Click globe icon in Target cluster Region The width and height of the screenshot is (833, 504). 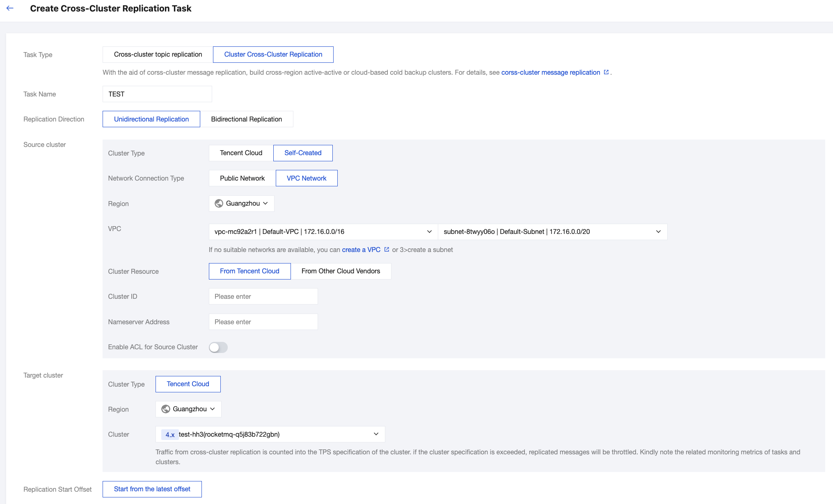[x=166, y=409]
